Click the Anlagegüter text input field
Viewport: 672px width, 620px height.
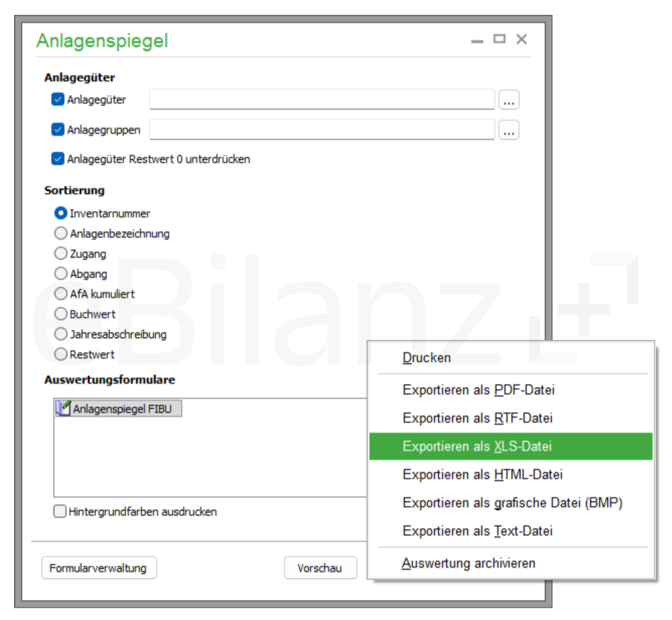pos(322,99)
